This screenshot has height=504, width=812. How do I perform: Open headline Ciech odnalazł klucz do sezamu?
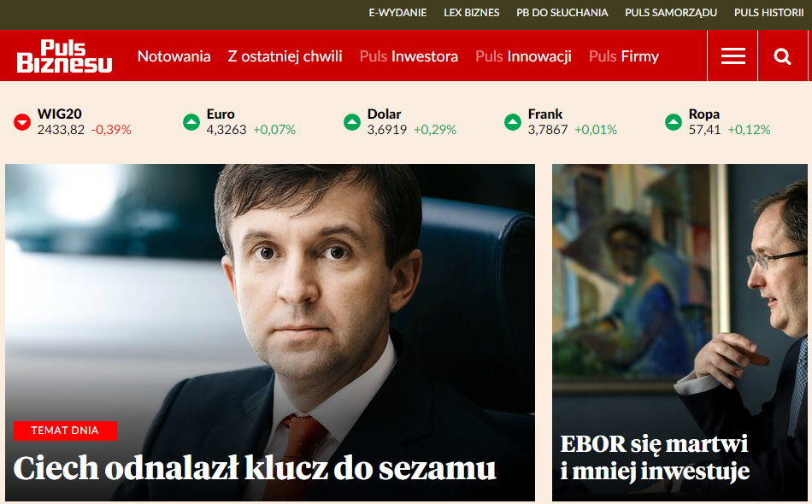pyautogui.click(x=254, y=468)
